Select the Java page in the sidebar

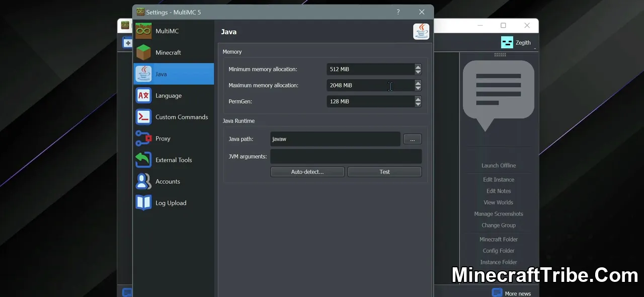(174, 74)
